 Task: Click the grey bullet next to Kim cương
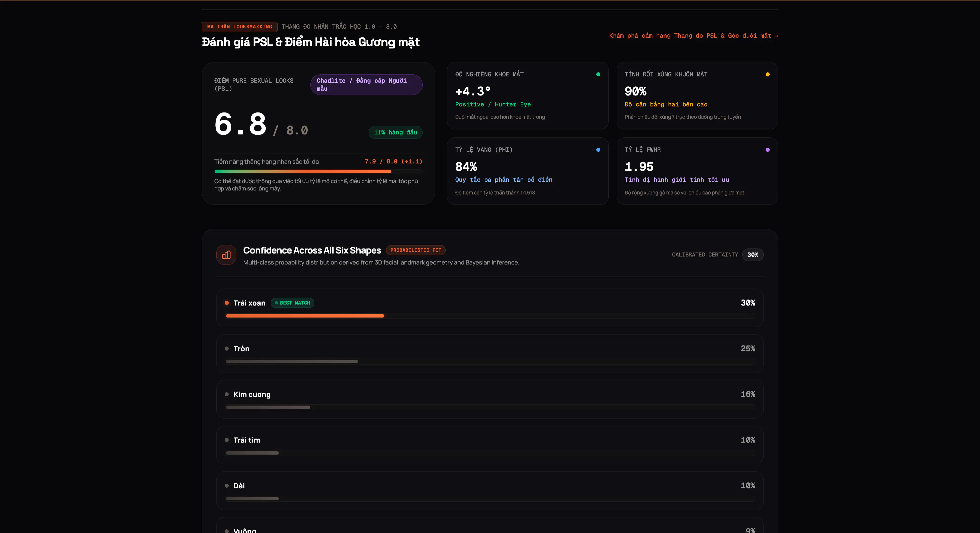[x=227, y=395]
